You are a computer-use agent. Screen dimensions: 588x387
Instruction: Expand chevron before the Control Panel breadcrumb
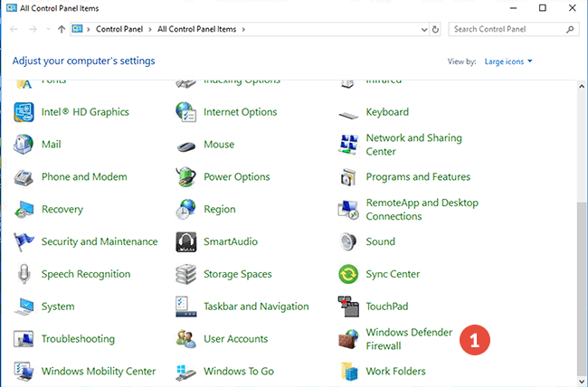(x=89, y=29)
